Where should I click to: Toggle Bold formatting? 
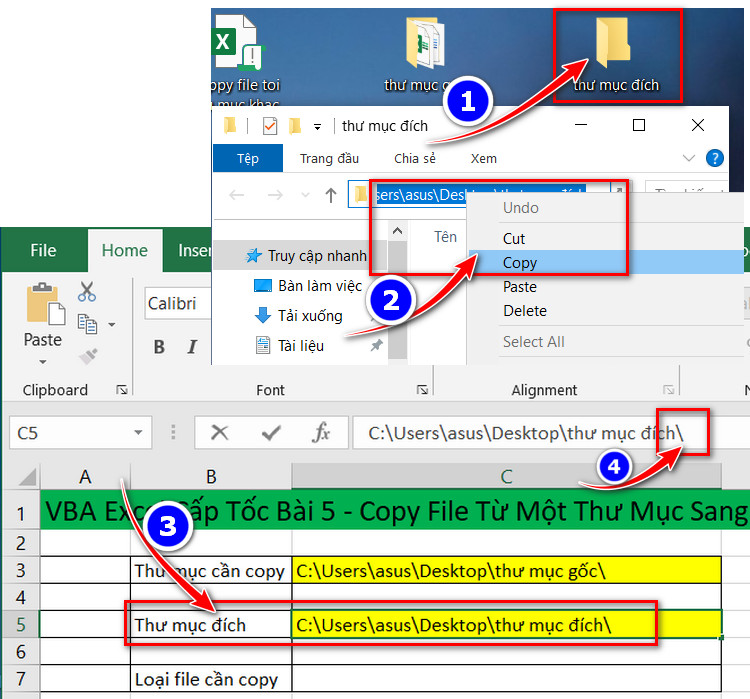pyautogui.click(x=159, y=346)
